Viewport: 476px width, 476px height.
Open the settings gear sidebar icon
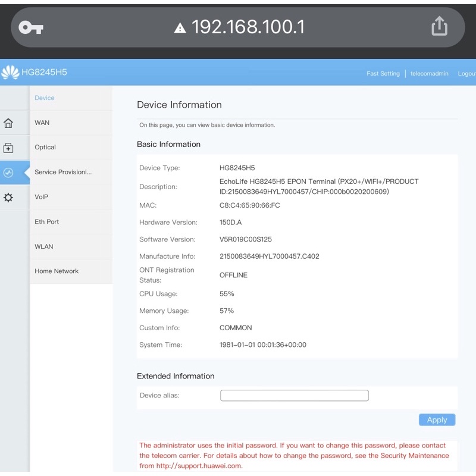click(8, 198)
